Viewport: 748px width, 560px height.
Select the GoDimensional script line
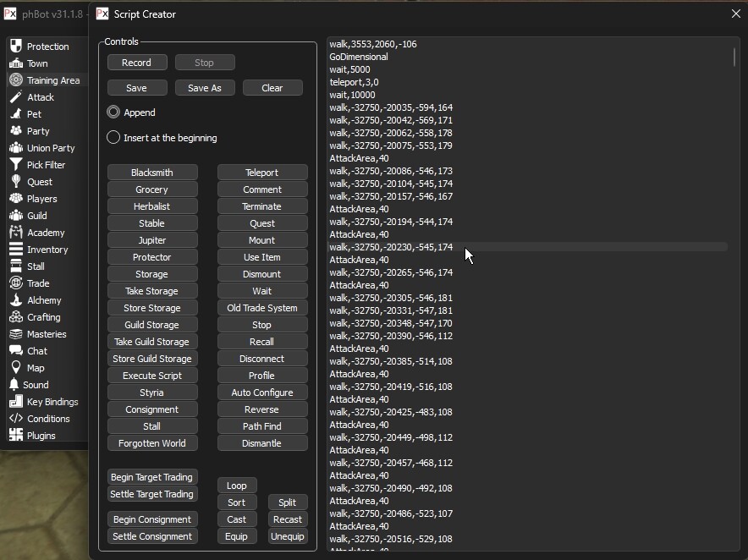click(x=359, y=57)
